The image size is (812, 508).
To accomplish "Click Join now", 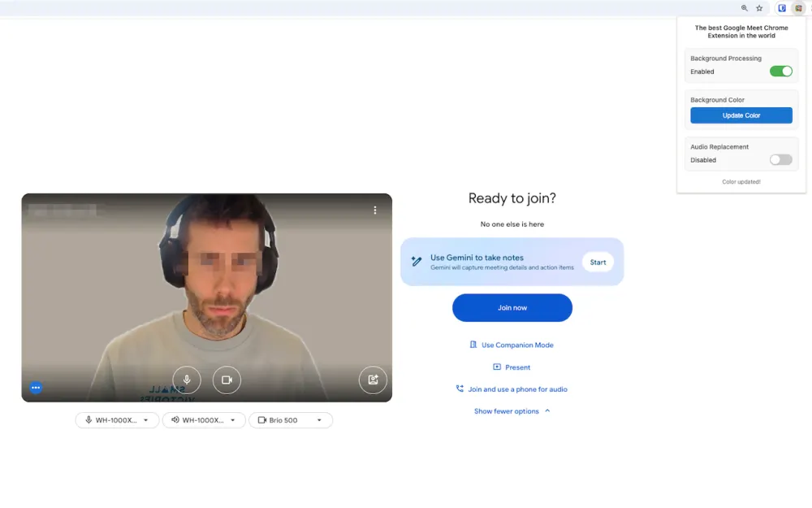I will (x=512, y=308).
